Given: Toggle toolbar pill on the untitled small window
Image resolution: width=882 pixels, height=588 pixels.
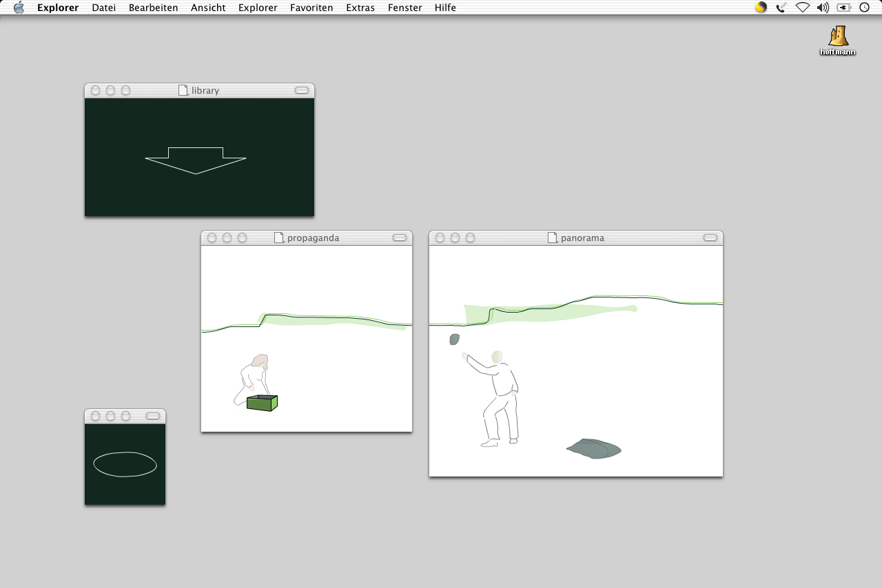Looking at the screenshot, I should (153, 416).
